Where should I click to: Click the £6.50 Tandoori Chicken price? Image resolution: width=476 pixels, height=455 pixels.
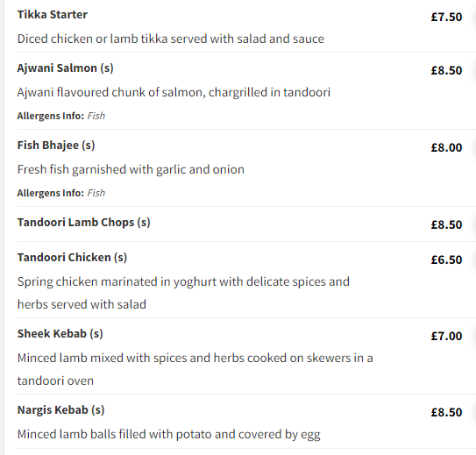[x=446, y=259]
